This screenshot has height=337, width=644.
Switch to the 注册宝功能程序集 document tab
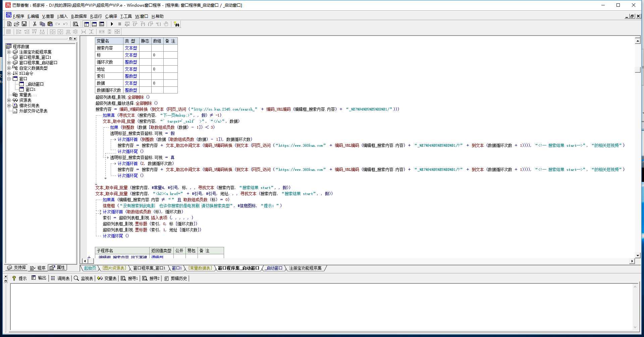(305, 268)
